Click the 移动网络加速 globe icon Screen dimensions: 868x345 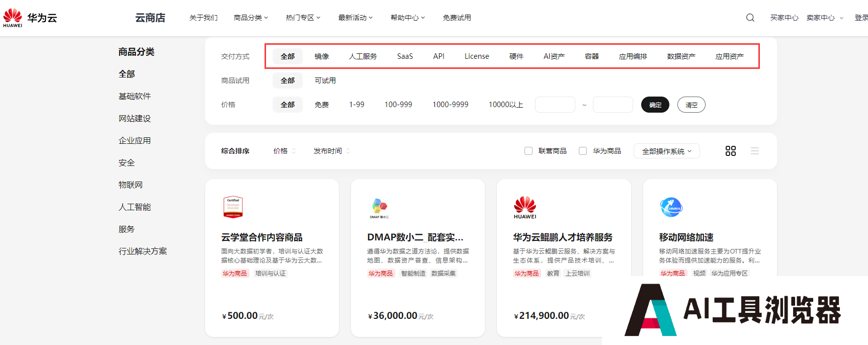pyautogui.click(x=671, y=207)
